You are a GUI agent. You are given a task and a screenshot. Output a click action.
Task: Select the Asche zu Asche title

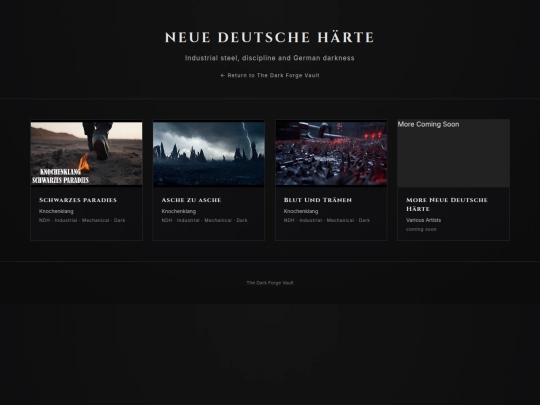[x=191, y=200]
